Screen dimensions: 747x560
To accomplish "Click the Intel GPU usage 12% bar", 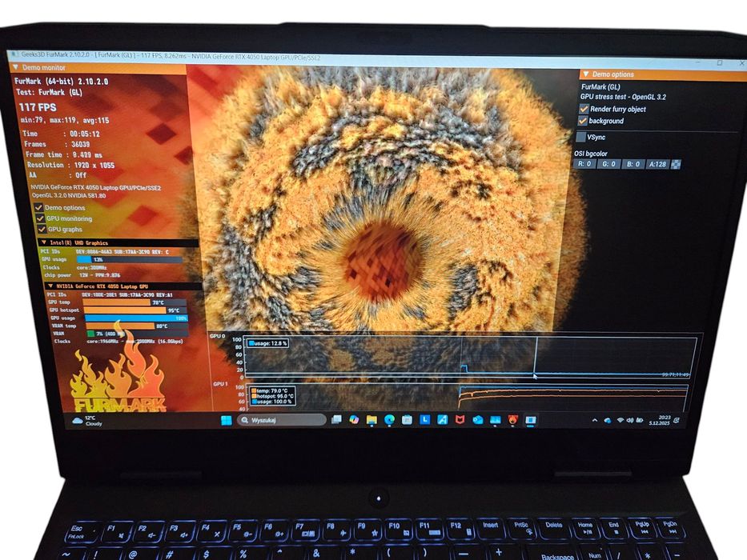I will pyautogui.click(x=130, y=259).
